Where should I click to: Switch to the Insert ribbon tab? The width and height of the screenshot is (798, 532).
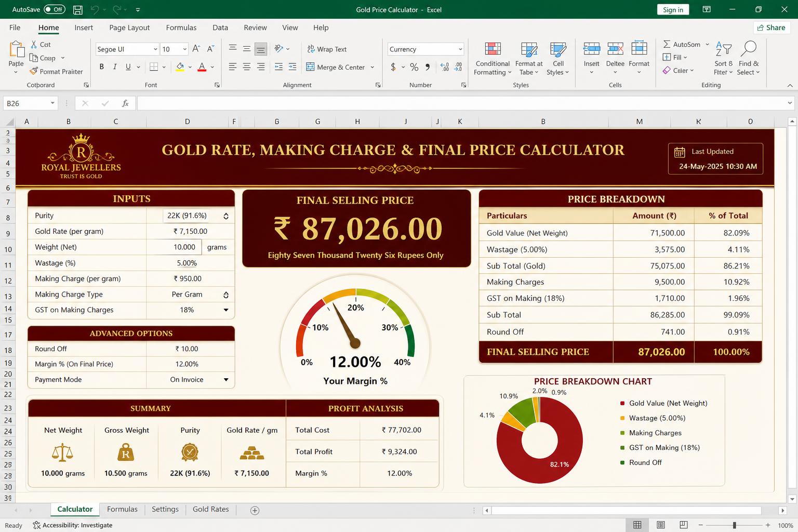pyautogui.click(x=84, y=28)
